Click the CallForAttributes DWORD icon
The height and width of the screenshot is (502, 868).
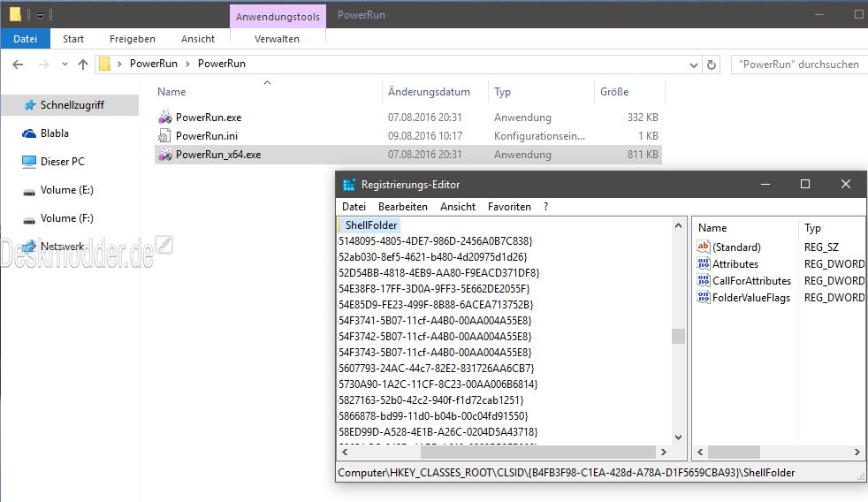coord(703,281)
